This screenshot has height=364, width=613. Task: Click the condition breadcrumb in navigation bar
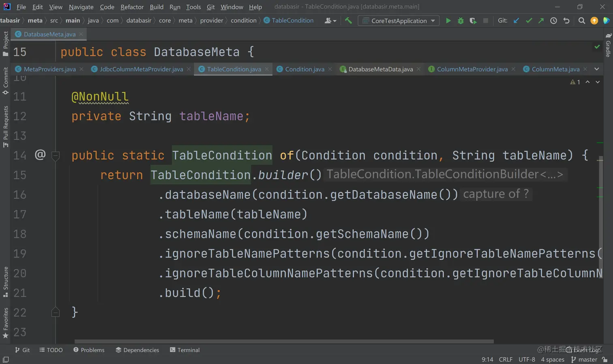click(x=244, y=20)
